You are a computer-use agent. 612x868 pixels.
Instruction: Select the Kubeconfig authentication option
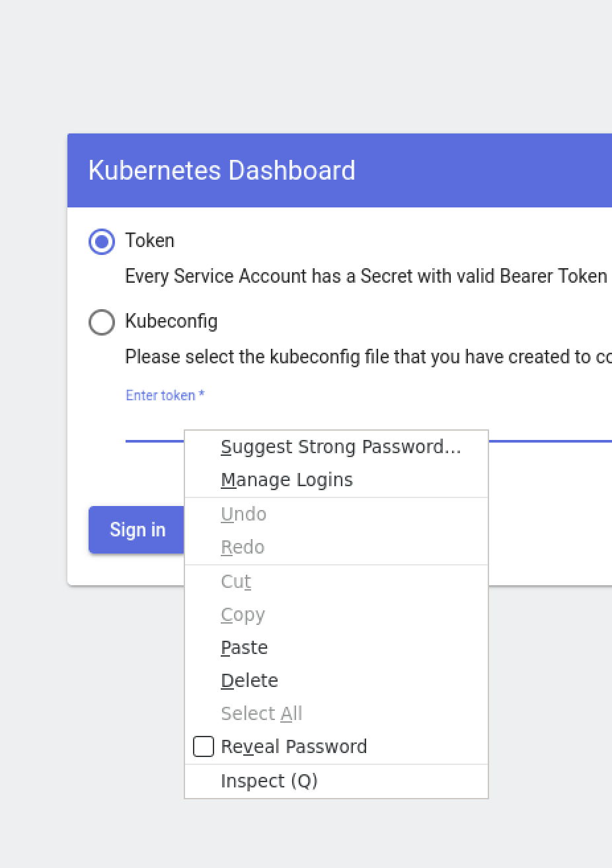click(101, 322)
